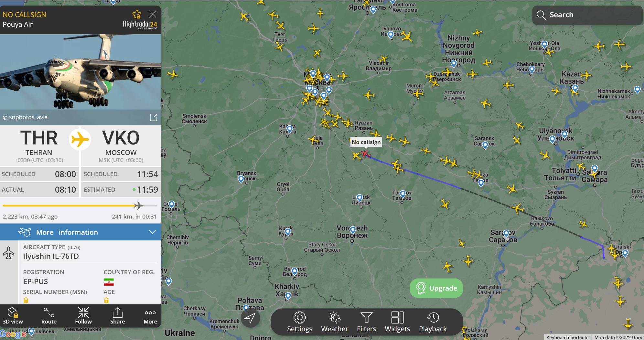This screenshot has height=340, width=644.
Task: Collapse section using the More information chevron
Action: 153,232
